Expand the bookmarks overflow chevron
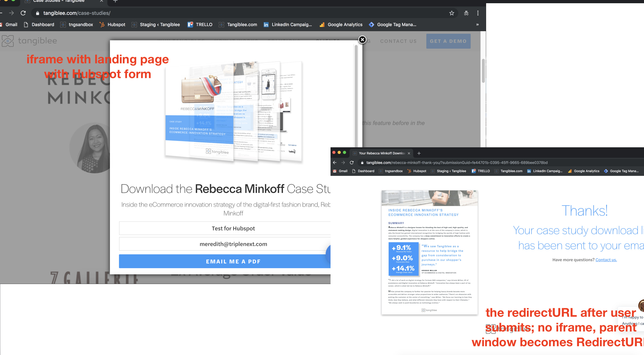The width and height of the screenshot is (644, 355). 477,24
